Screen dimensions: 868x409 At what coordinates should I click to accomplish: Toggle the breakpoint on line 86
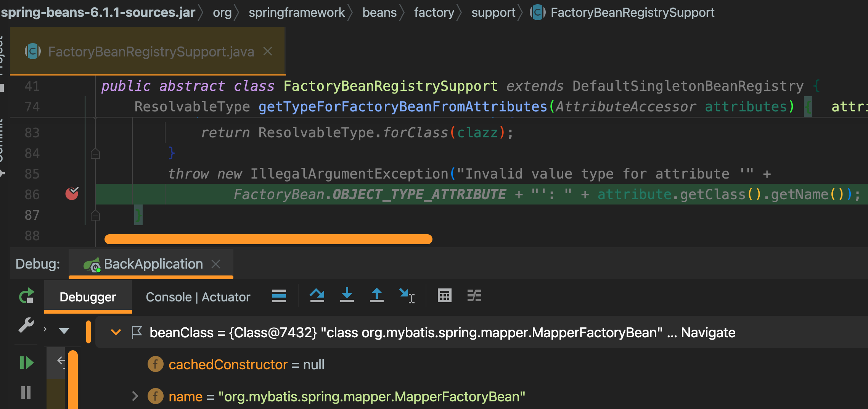click(x=72, y=194)
